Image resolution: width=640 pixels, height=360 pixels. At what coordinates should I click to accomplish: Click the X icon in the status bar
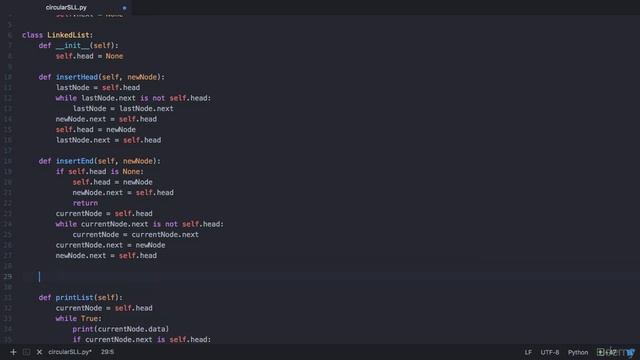coord(39,352)
